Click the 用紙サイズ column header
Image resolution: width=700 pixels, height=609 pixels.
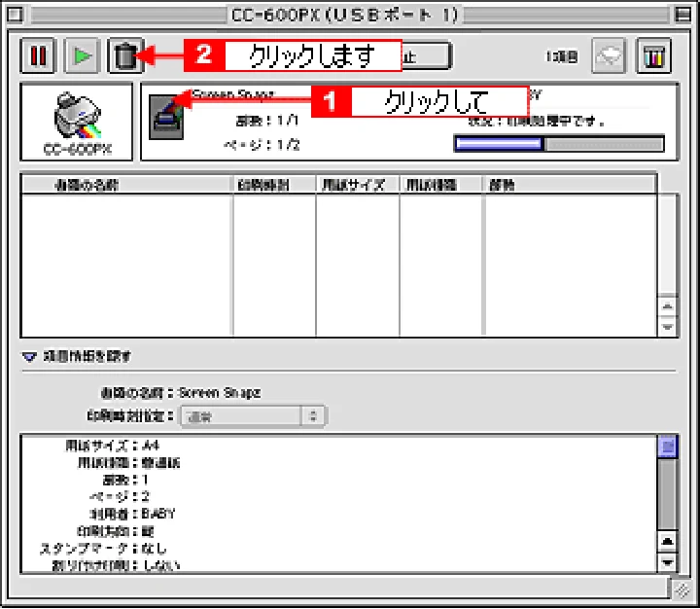coord(358,185)
